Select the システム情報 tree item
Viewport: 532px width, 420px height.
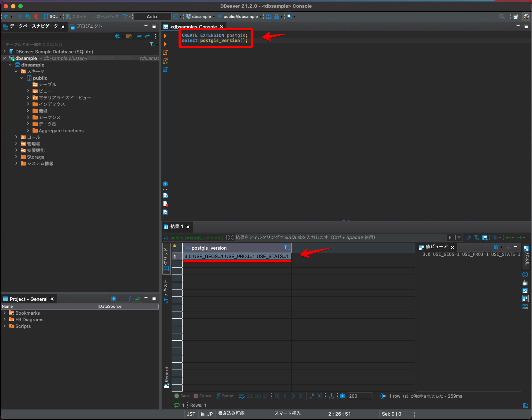(37, 163)
